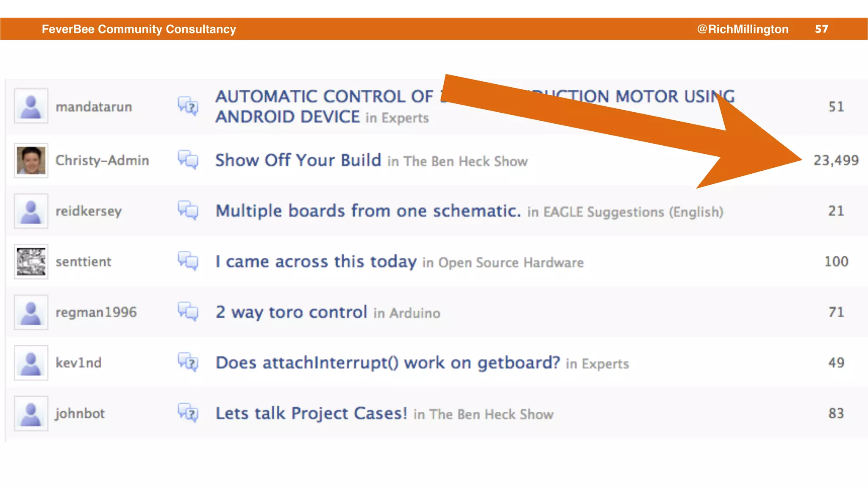Click senttient's patterned avatar image
Image resolution: width=868 pixels, height=488 pixels.
click(x=31, y=261)
